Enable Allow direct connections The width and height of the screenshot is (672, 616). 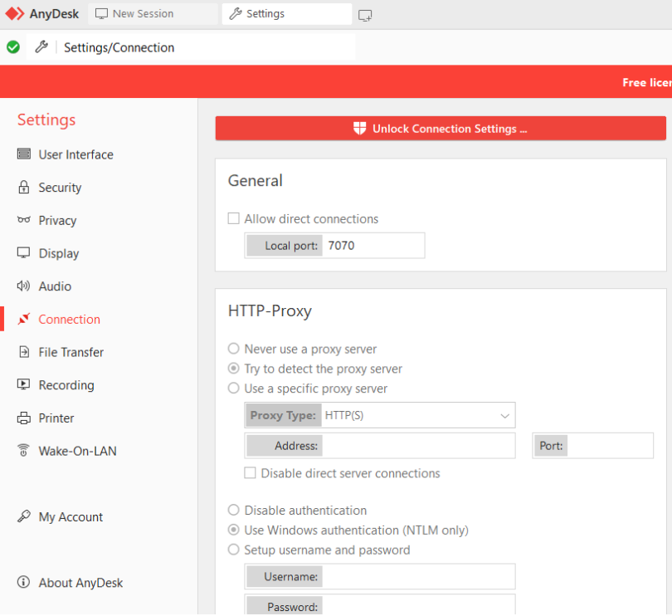pos(233,218)
